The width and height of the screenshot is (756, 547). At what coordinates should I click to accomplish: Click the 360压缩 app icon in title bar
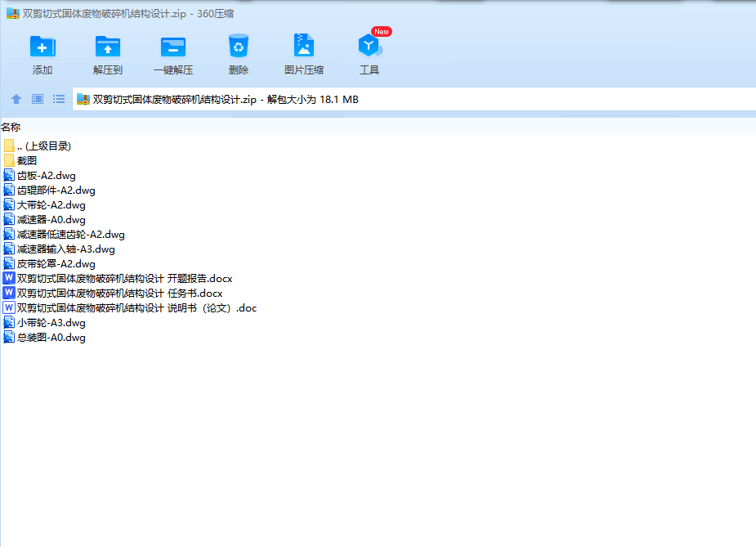click(x=13, y=14)
